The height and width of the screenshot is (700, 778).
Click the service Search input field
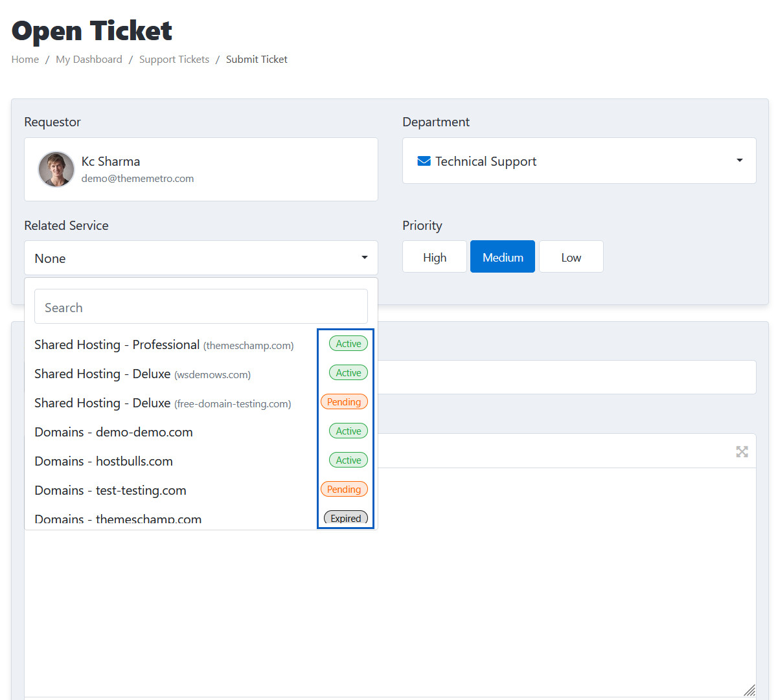(x=201, y=307)
